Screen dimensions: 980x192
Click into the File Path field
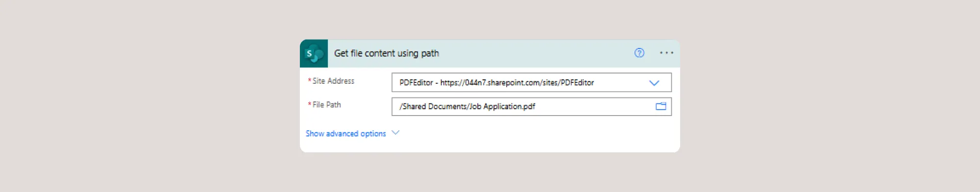click(531, 106)
